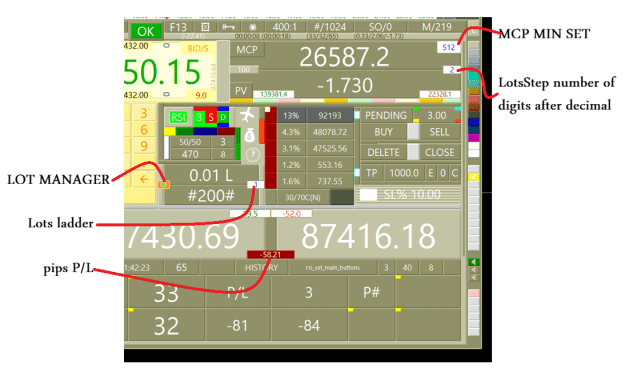Click the 48078.72 value cell

[x=330, y=132]
